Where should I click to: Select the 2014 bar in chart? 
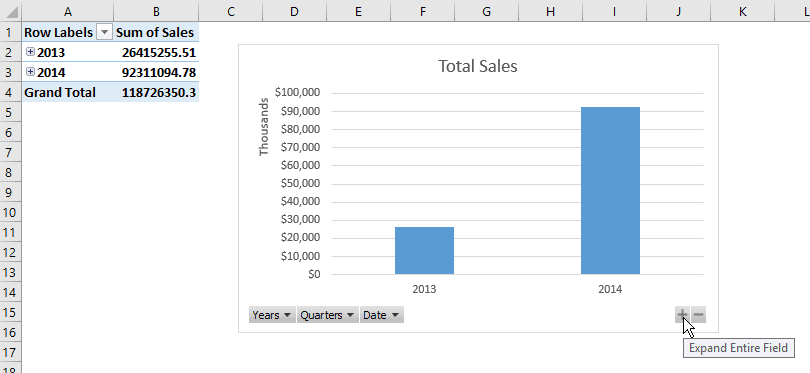point(610,191)
